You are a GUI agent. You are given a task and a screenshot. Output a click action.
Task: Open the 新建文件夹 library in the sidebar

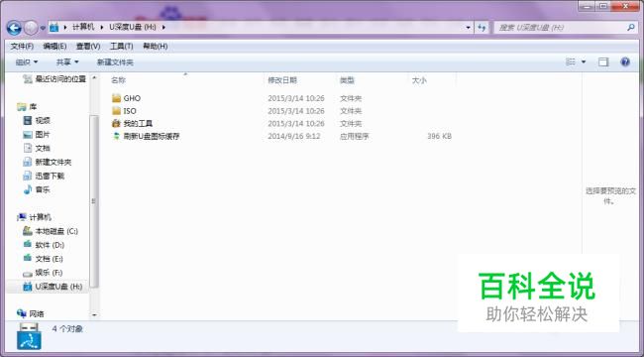coord(47,162)
